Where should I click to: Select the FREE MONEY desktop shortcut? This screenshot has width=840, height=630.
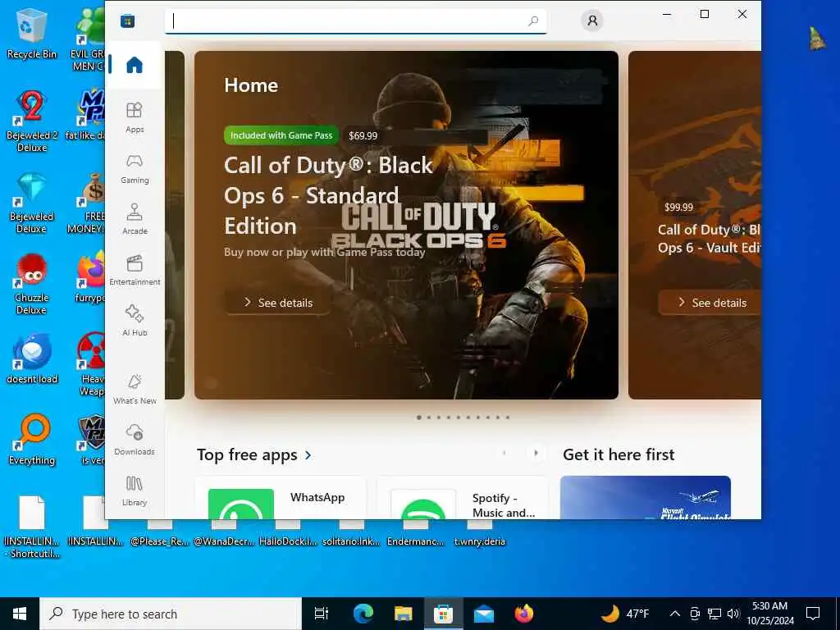pos(89,203)
